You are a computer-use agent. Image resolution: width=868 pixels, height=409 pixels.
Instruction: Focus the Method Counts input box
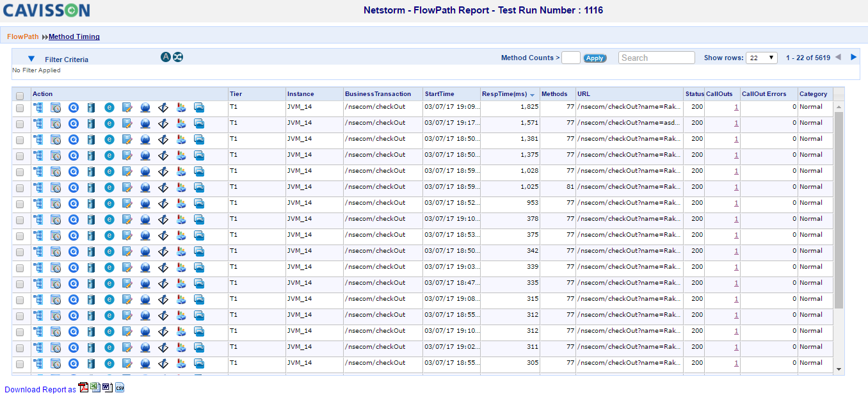click(x=571, y=58)
